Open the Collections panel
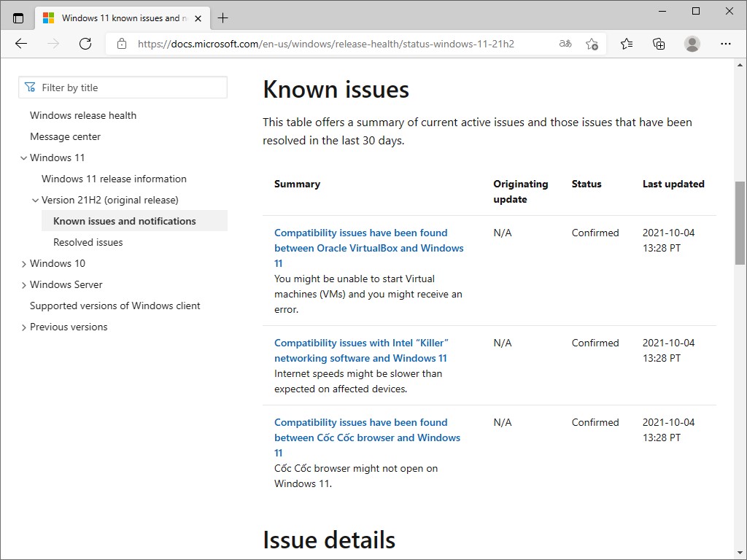Viewport: 747px width, 560px height. coord(659,44)
